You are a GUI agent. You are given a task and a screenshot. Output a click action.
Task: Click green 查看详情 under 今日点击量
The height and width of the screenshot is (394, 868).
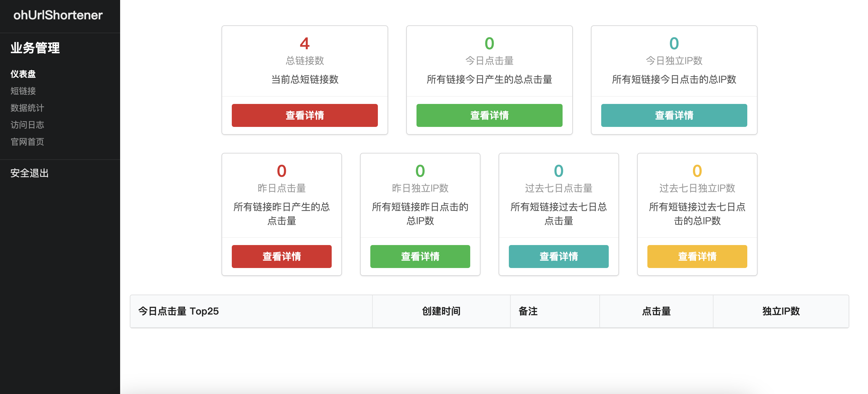(x=489, y=115)
